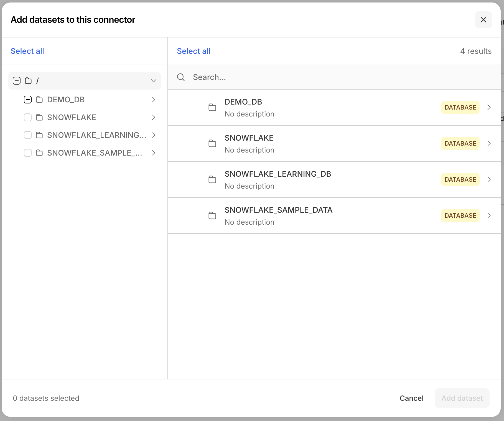Open DEMO_DB result via right chevron
Viewport: 504px width, 421px height.
pos(489,107)
